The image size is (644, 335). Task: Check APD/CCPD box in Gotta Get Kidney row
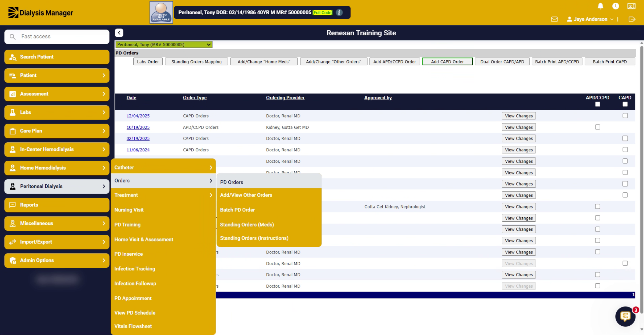click(598, 206)
